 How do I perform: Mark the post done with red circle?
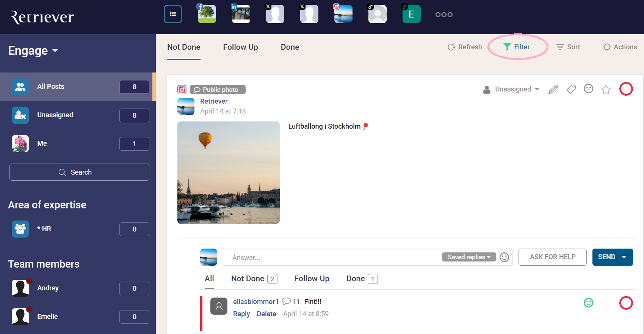[626, 89]
